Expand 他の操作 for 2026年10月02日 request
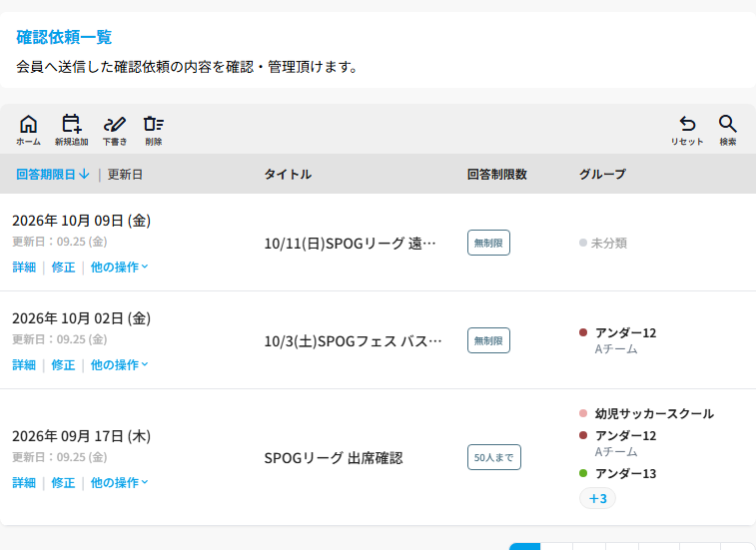Viewport: 756px width, 550px height. [x=120, y=365]
